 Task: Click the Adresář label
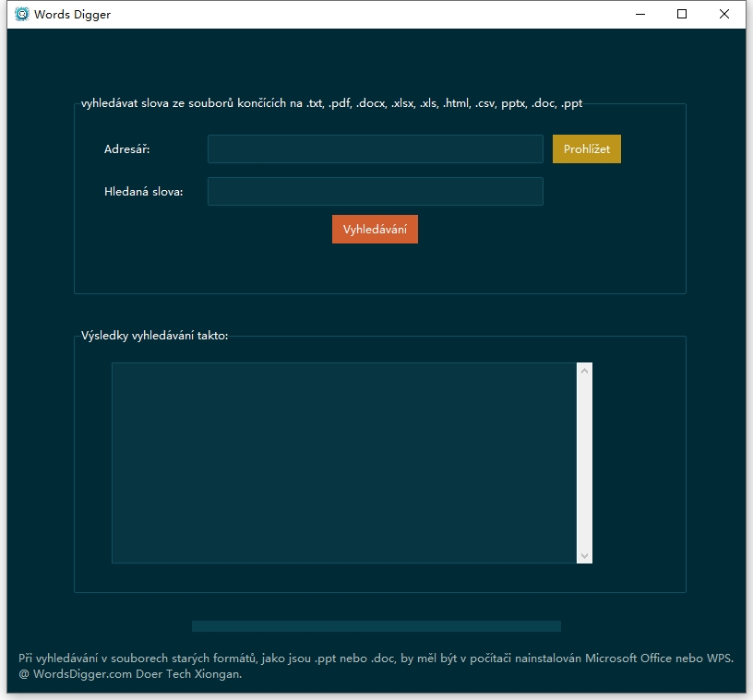(x=127, y=149)
